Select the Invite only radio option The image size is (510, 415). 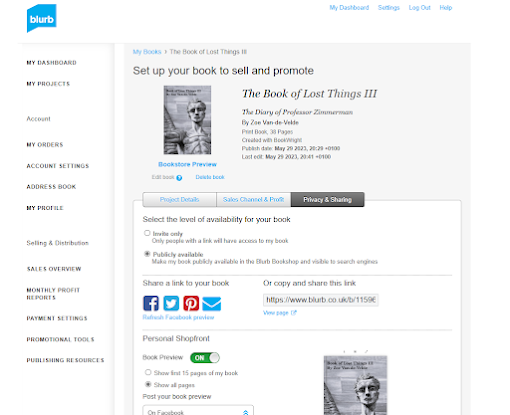click(147, 233)
